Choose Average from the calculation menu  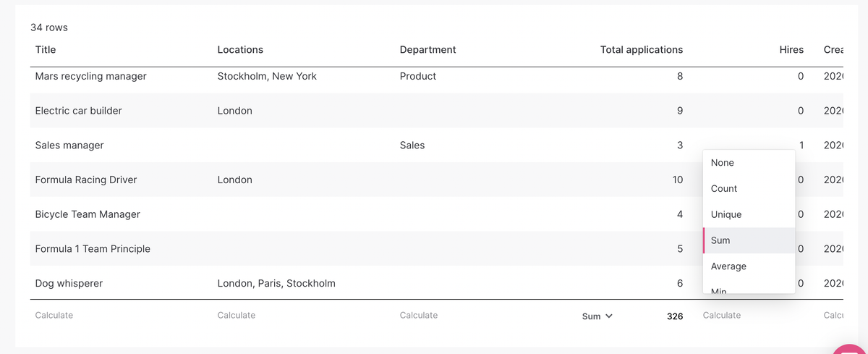pos(728,266)
